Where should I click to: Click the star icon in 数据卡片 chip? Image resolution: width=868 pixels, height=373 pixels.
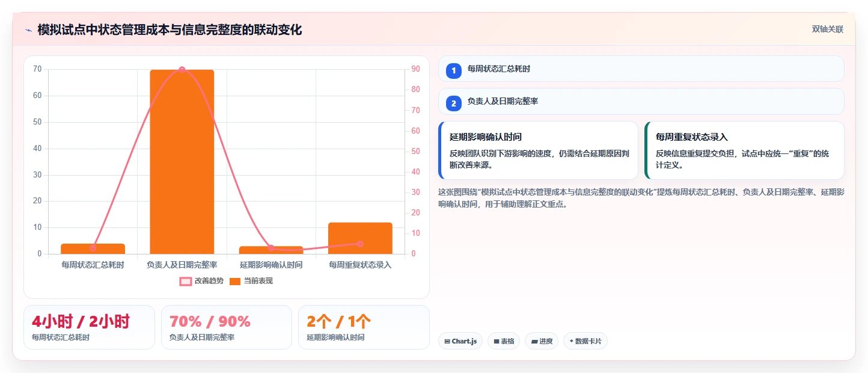pyautogui.click(x=571, y=341)
